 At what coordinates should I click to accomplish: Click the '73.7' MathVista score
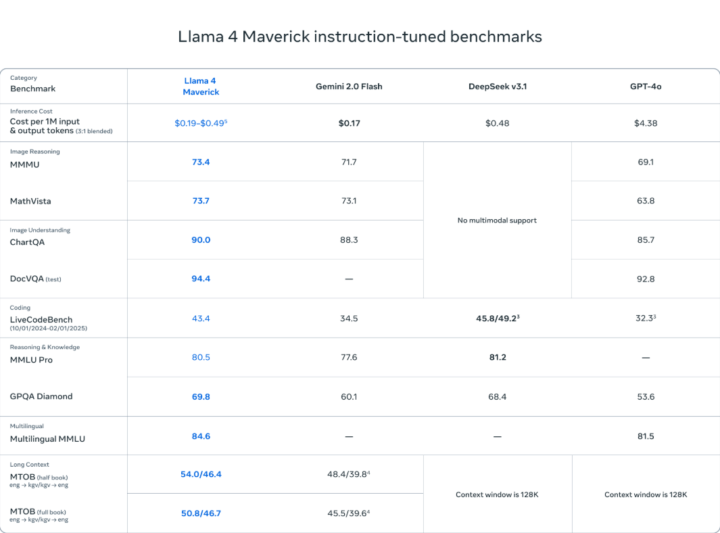pyautogui.click(x=201, y=201)
